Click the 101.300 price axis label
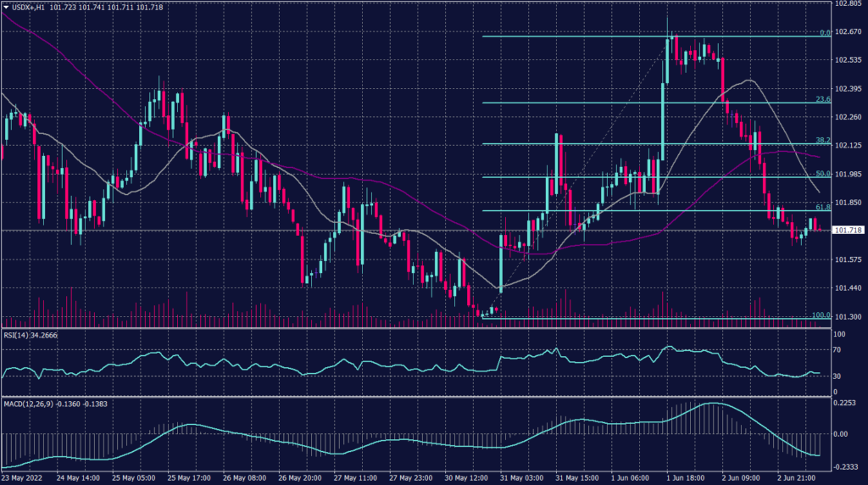This screenshot has height=485, width=868. pyautogui.click(x=848, y=316)
